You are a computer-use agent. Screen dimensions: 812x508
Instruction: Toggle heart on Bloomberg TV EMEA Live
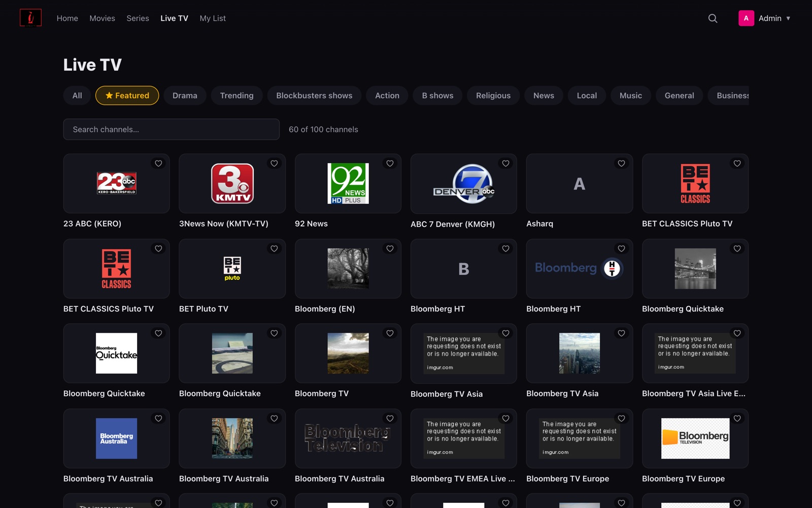pos(505,418)
